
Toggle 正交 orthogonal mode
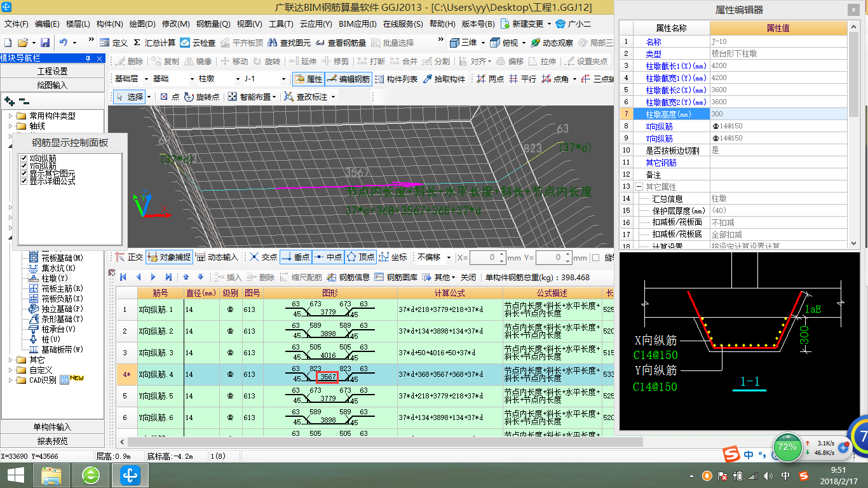coord(129,257)
